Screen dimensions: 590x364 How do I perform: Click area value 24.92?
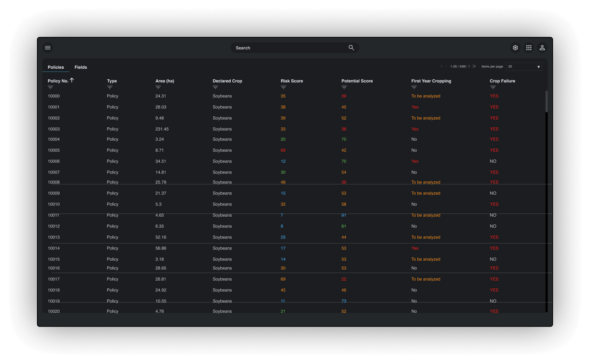click(161, 290)
